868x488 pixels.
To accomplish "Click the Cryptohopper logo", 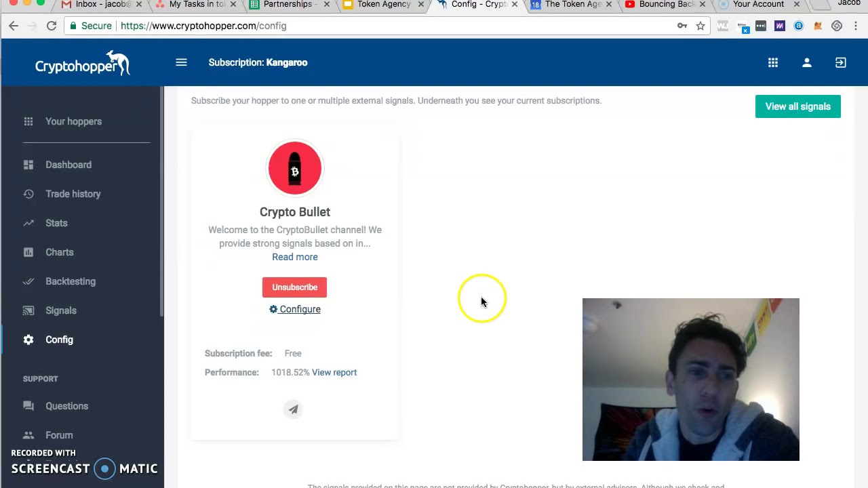I will pyautogui.click(x=82, y=63).
